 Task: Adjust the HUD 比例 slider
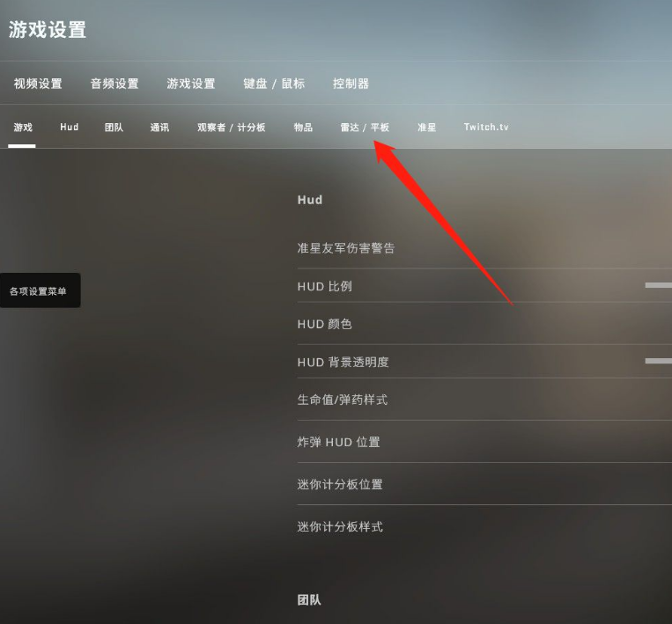pos(658,285)
